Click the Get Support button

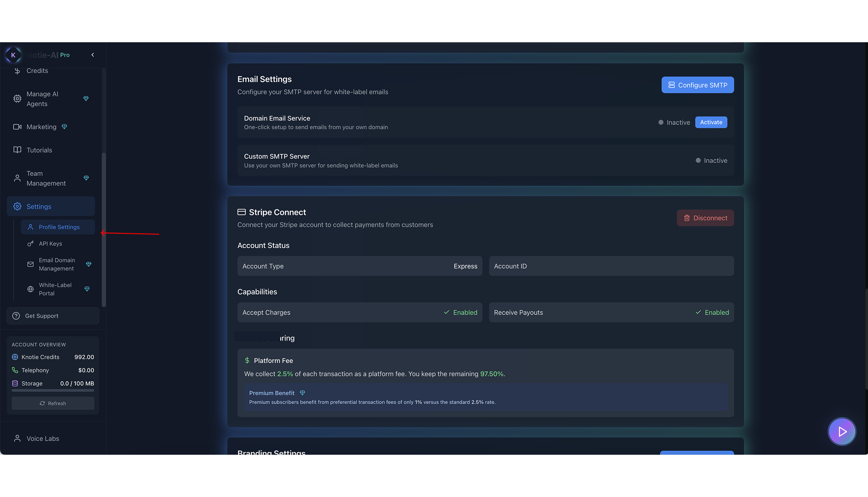pyautogui.click(x=53, y=316)
